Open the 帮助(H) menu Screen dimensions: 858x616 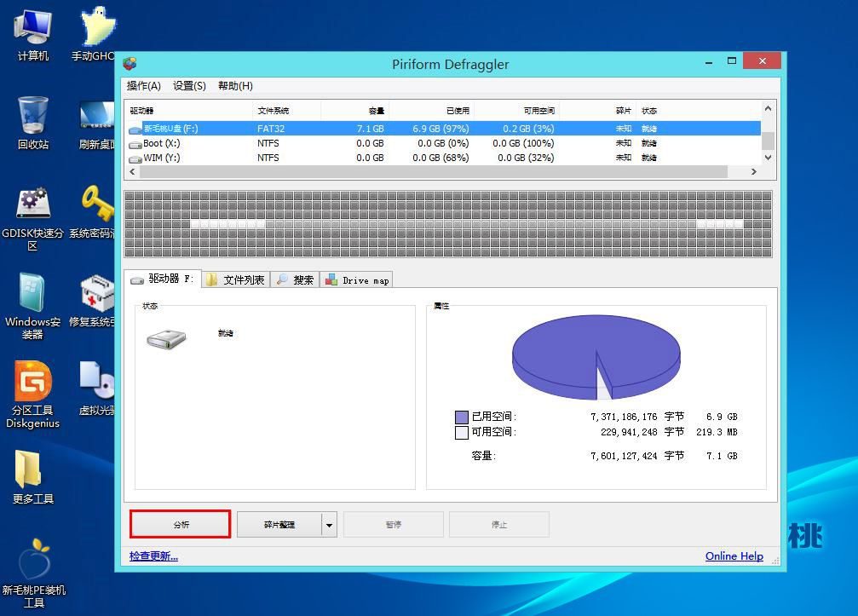pos(235,86)
